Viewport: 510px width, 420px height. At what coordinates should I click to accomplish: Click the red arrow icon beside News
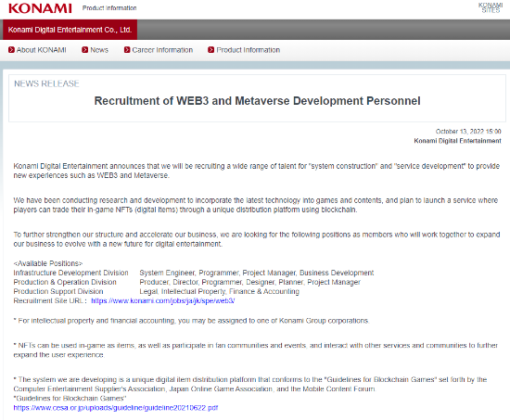point(85,50)
